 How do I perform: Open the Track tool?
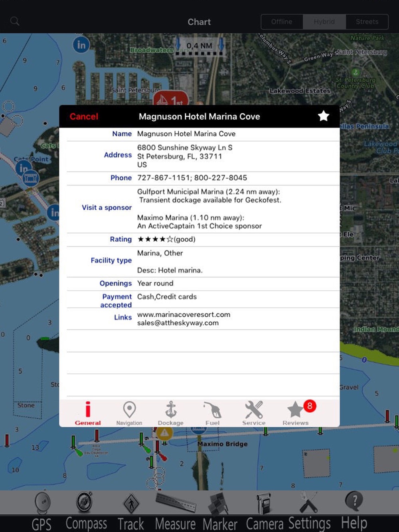[x=131, y=512]
